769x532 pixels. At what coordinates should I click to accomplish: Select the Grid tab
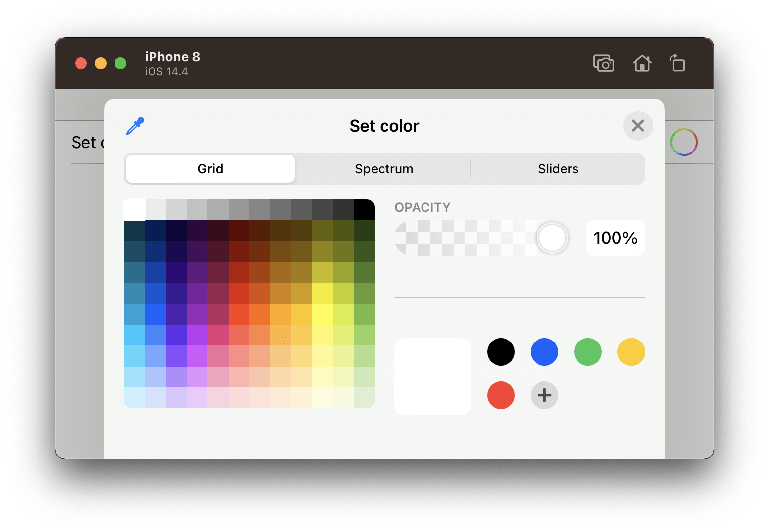tap(210, 169)
